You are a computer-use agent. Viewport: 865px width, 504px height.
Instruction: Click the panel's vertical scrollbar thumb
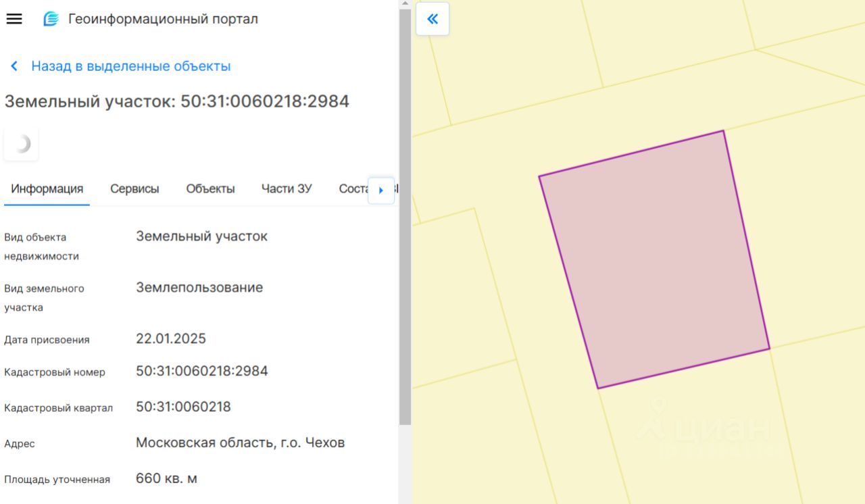point(405,216)
